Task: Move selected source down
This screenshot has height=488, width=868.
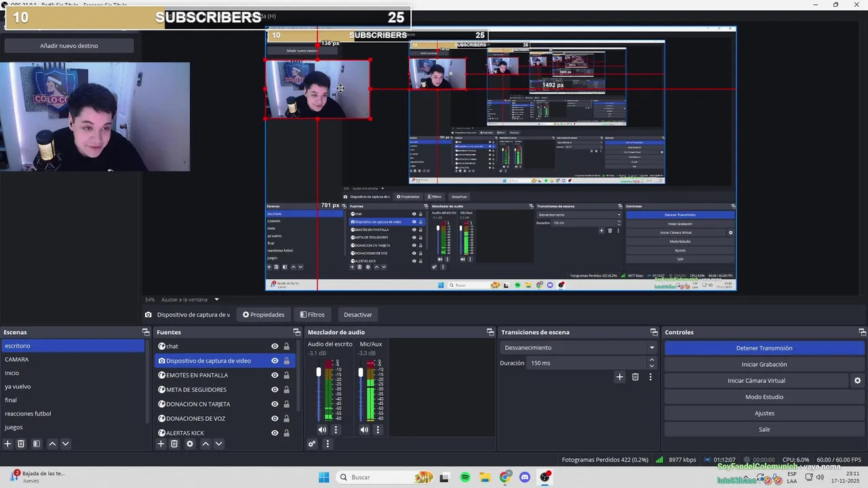Action: coord(218,444)
